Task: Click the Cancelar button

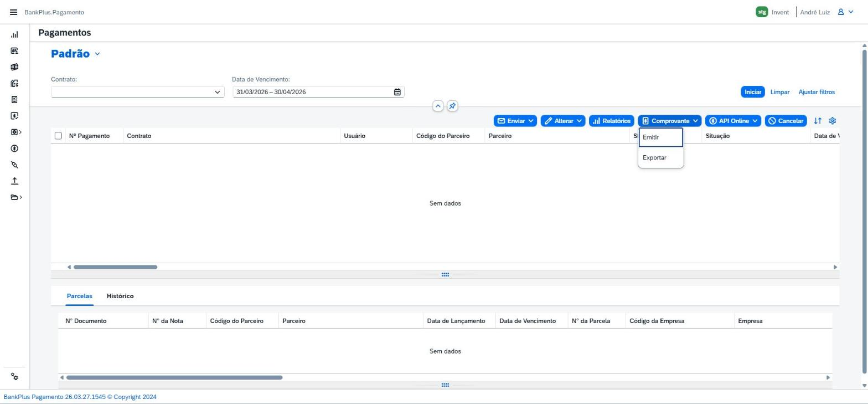Action: pos(786,121)
